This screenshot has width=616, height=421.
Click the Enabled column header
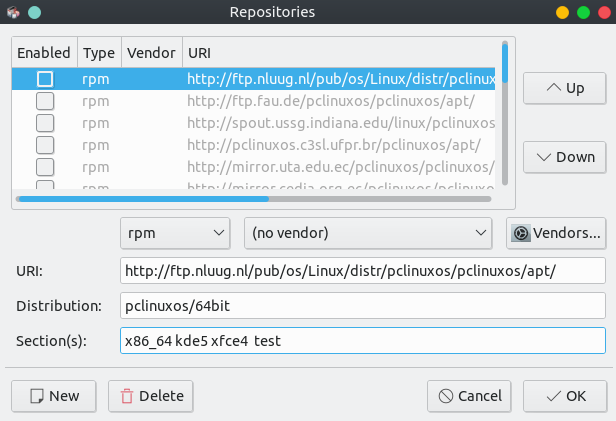click(44, 52)
